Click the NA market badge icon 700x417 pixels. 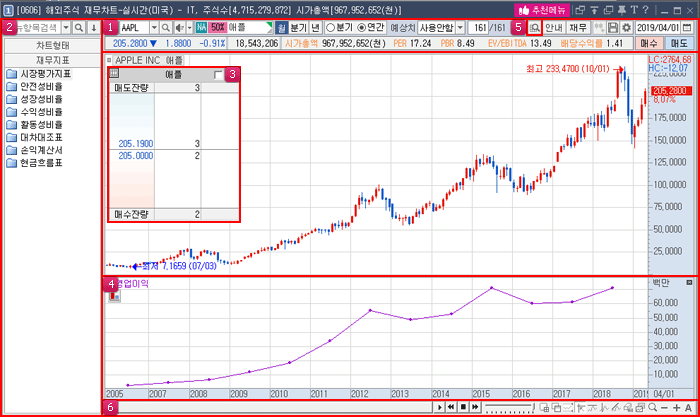pos(201,28)
